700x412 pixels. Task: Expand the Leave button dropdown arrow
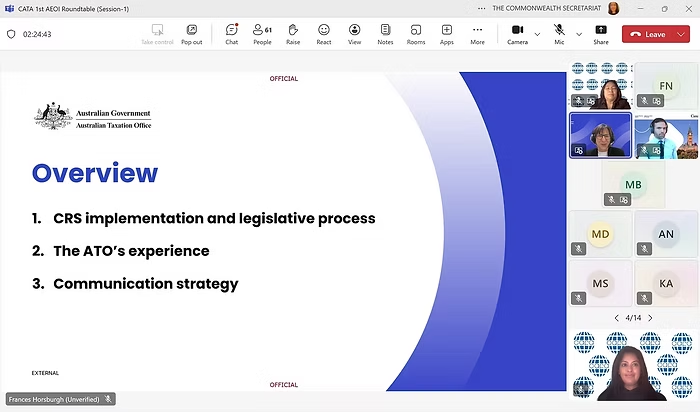pyautogui.click(x=681, y=34)
